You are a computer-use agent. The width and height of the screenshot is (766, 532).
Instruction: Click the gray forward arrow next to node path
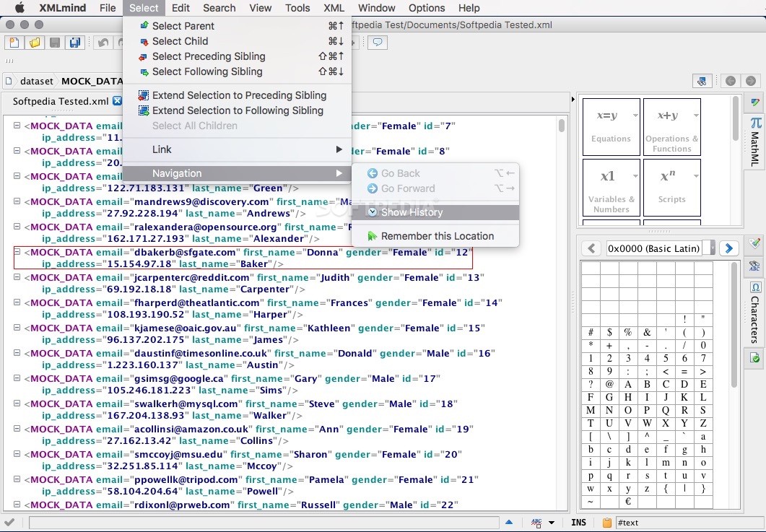pos(751,81)
